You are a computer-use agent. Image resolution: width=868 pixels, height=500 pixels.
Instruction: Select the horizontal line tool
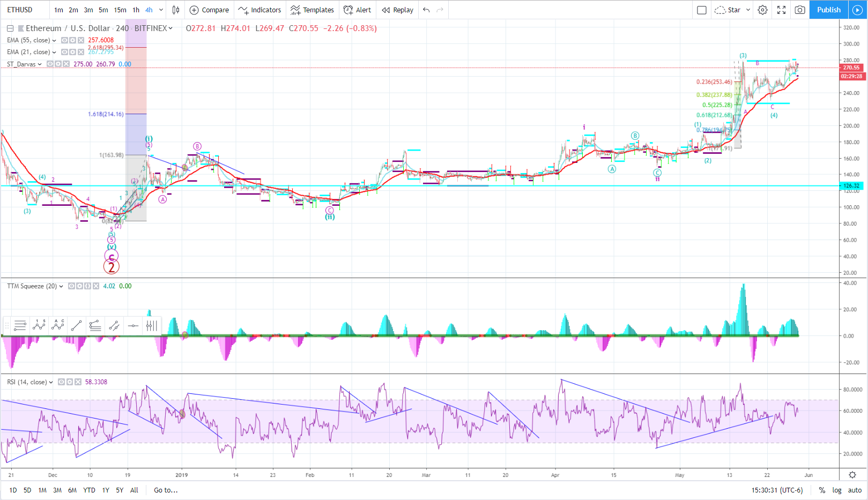[x=133, y=325]
